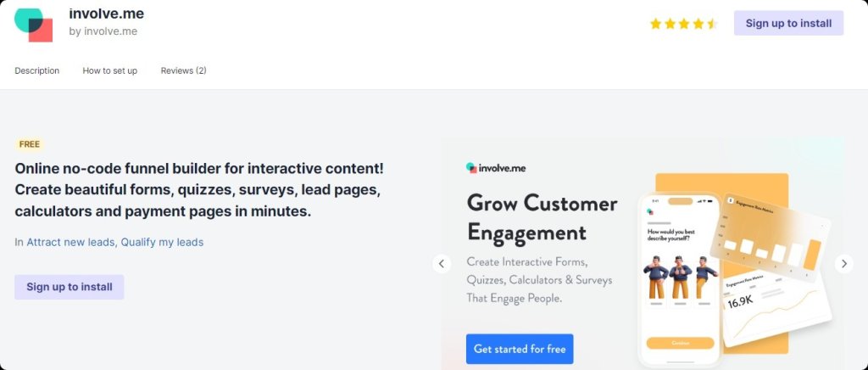Go to the previous carousel slide arrow
The image size is (868, 370).
[x=441, y=264]
